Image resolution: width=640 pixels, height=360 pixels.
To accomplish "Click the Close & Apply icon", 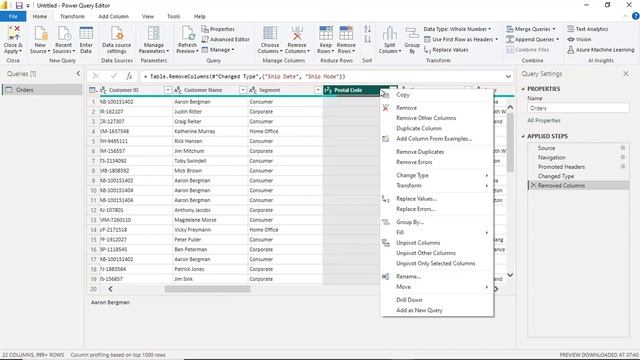I will 13,33.
